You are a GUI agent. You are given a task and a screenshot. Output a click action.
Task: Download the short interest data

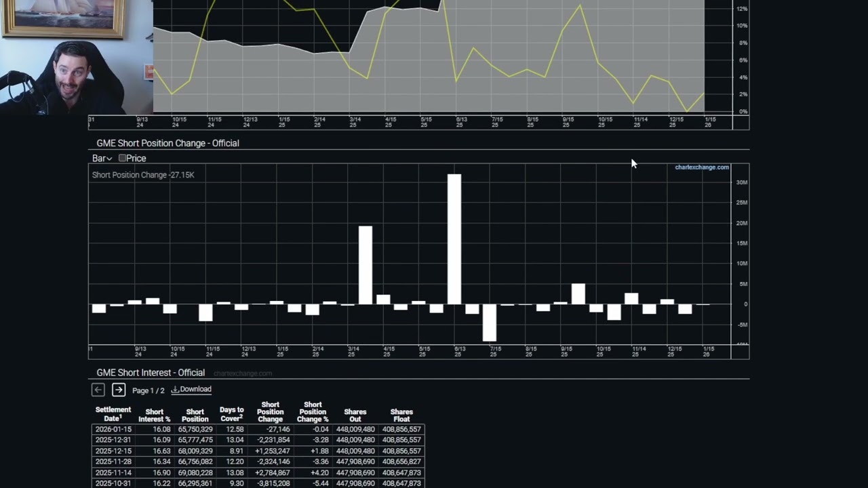[x=191, y=390]
